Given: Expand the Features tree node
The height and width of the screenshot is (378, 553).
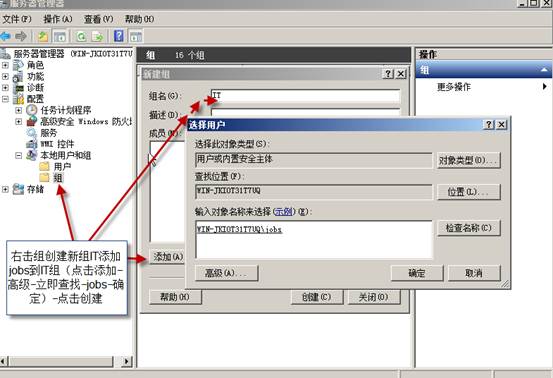Looking at the screenshot, I should point(5,77).
